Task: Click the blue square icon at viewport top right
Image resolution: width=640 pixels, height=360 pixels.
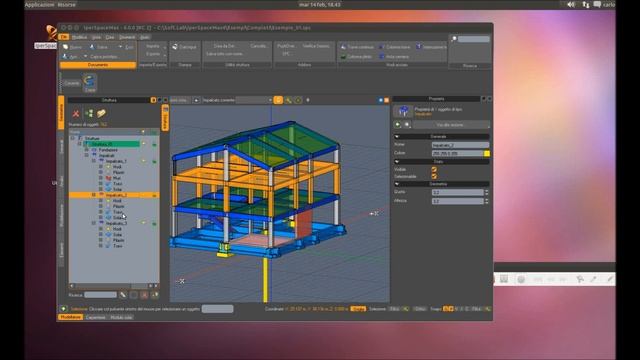Action: coord(381,100)
